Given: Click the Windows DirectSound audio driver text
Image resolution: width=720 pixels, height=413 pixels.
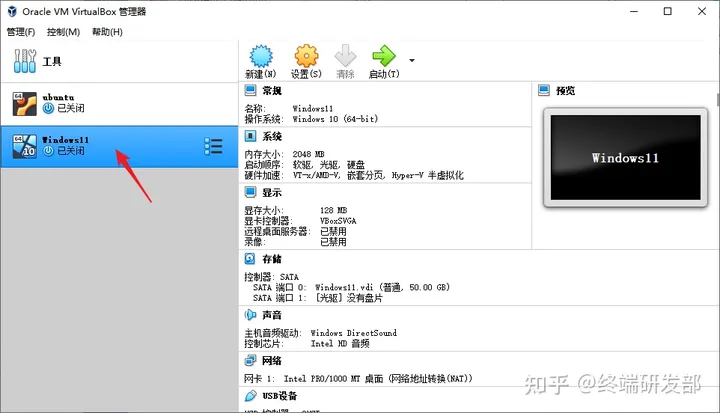Looking at the screenshot, I should (354, 333).
